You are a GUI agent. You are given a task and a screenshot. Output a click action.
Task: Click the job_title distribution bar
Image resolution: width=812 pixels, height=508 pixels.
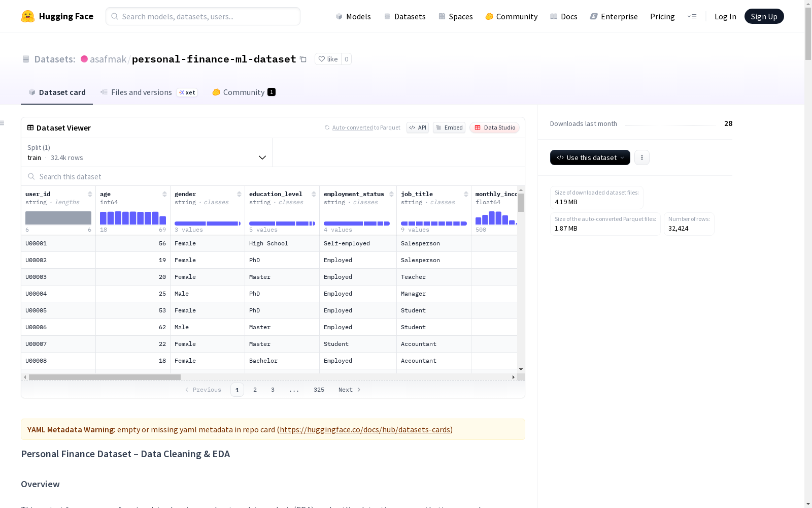pos(434,224)
